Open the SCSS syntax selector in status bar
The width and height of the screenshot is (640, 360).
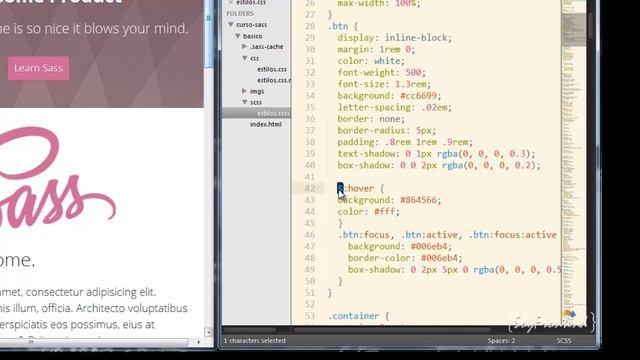[564, 340]
